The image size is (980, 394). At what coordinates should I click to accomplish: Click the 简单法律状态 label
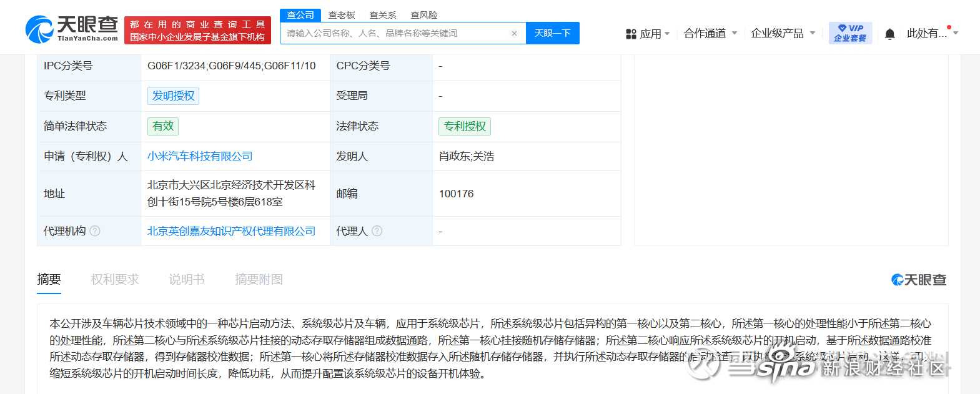click(x=76, y=126)
